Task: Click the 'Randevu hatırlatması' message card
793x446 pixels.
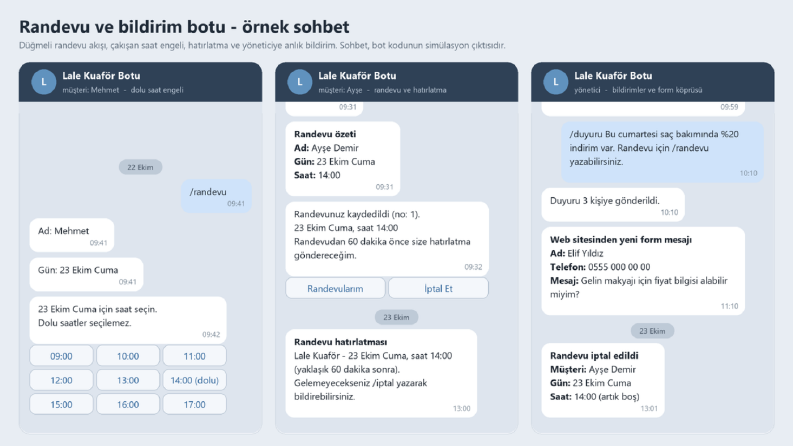Action: (x=381, y=374)
